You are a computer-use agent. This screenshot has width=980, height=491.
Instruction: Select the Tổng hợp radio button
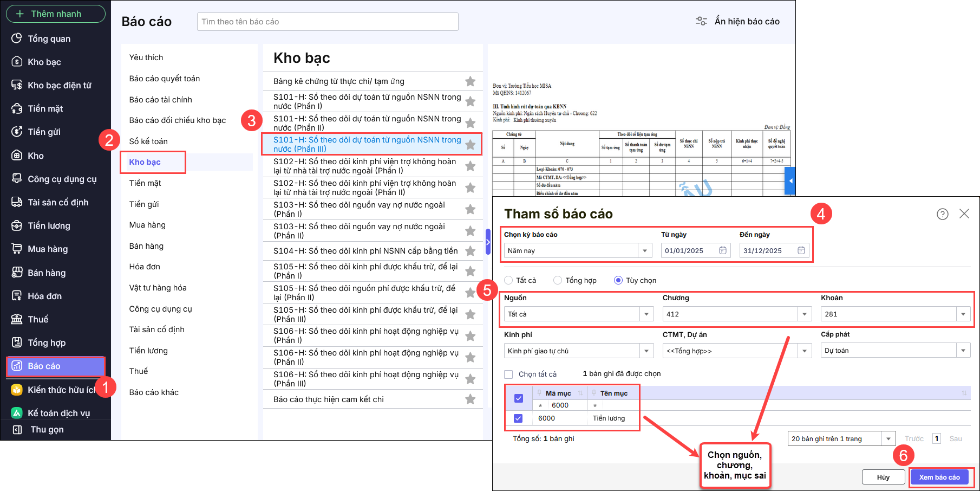pyautogui.click(x=558, y=280)
